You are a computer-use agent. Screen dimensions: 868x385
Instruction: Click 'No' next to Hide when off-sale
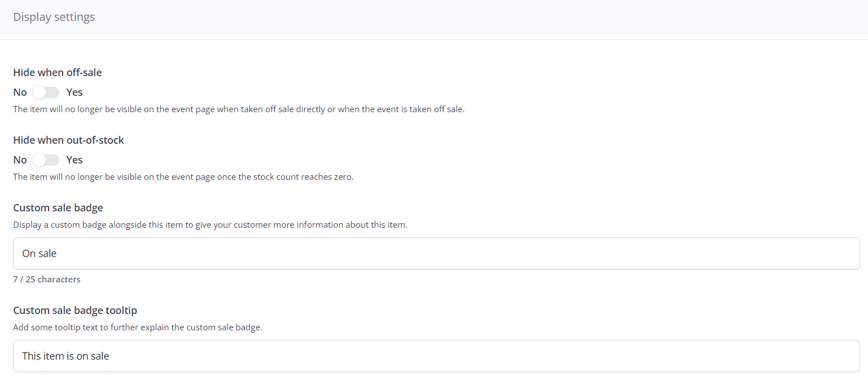pos(20,92)
